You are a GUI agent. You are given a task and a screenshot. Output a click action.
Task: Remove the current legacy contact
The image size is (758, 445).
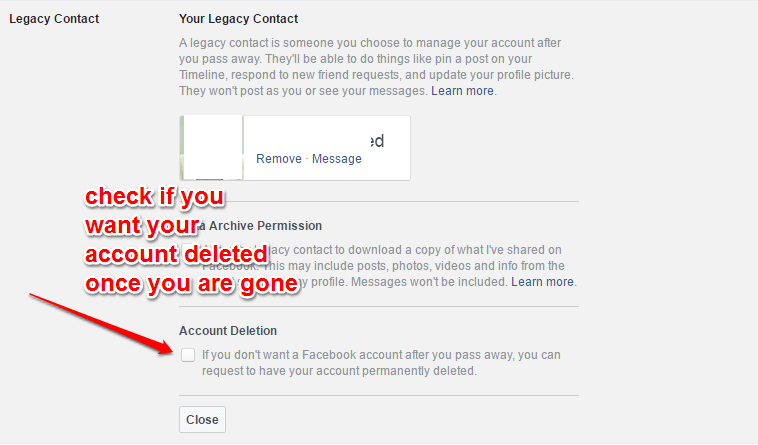click(x=279, y=158)
